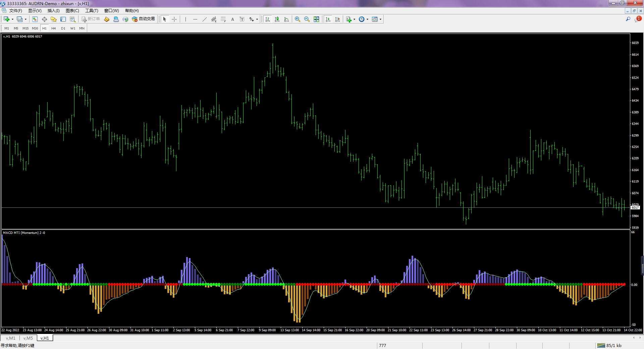Toggle chart shift button
644x349 pixels.
(337, 19)
